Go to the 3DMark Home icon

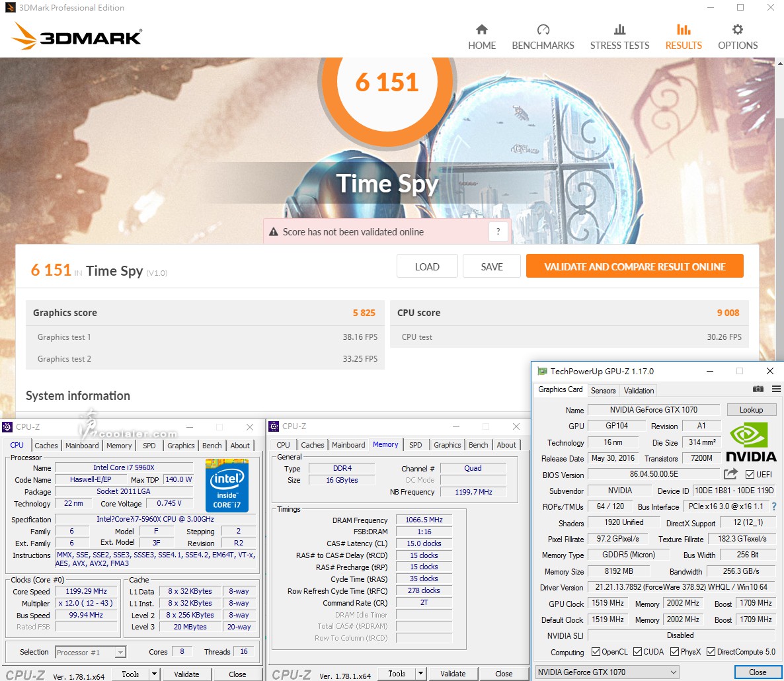481,30
